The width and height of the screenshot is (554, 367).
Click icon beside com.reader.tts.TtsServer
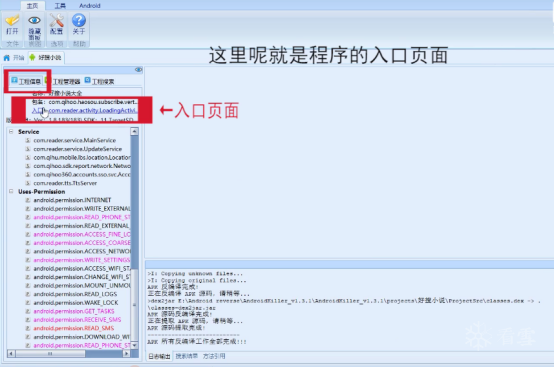point(28,183)
